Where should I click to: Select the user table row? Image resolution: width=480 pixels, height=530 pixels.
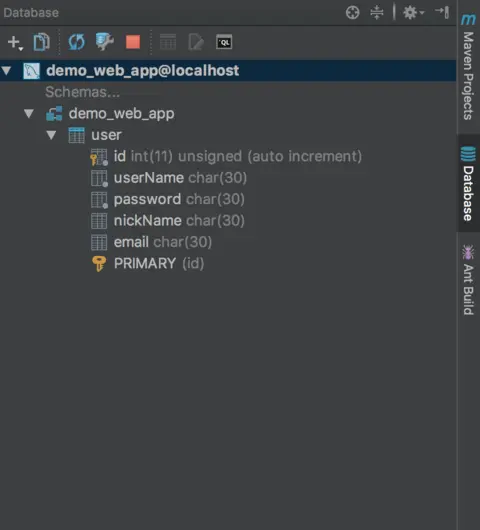228,135
